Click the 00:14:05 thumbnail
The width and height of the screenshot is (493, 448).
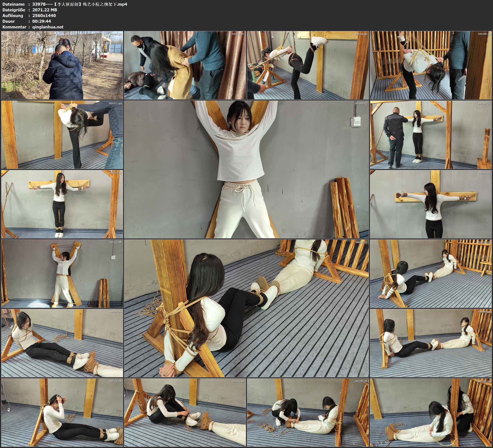coord(431,204)
